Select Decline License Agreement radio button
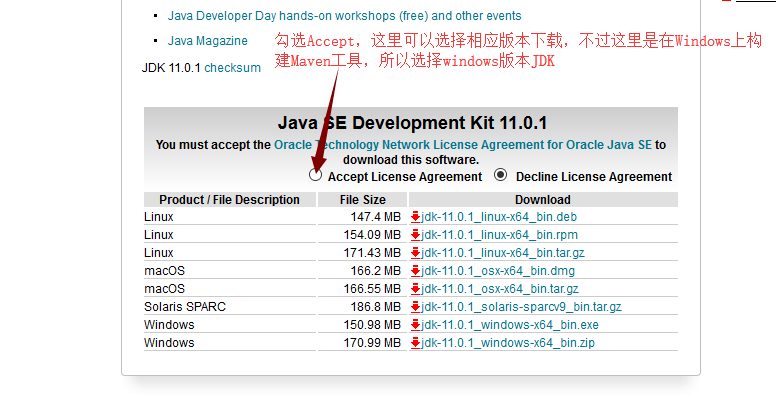 500,175
